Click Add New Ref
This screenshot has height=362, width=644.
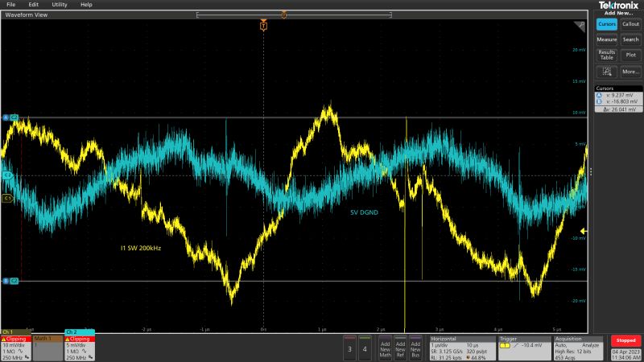coord(400,348)
